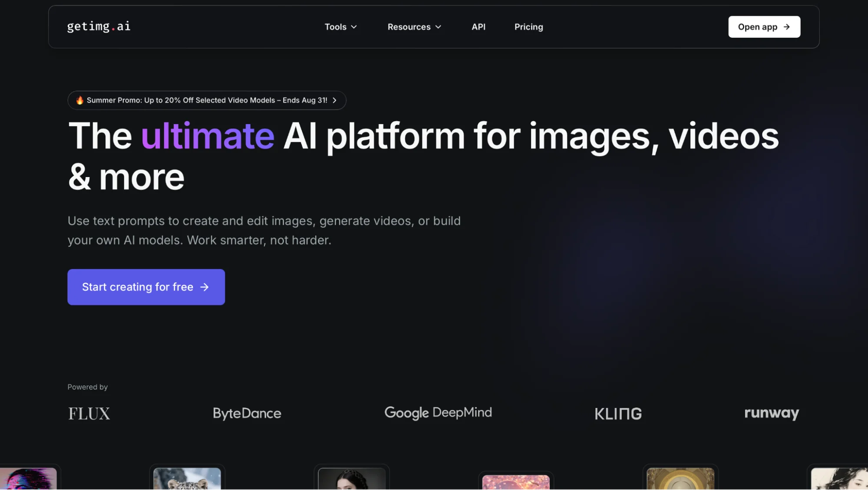This screenshot has height=490, width=868.
Task: Expand the Tools dropdown menu
Action: [341, 27]
